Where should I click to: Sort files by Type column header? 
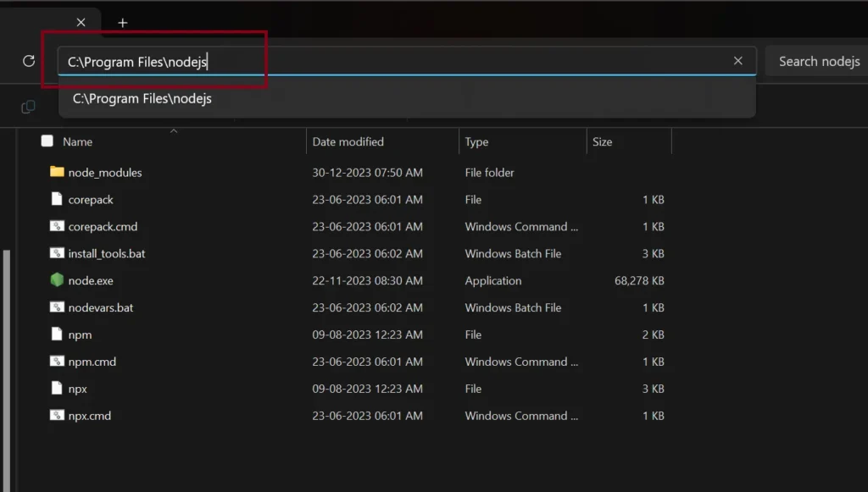tap(476, 141)
